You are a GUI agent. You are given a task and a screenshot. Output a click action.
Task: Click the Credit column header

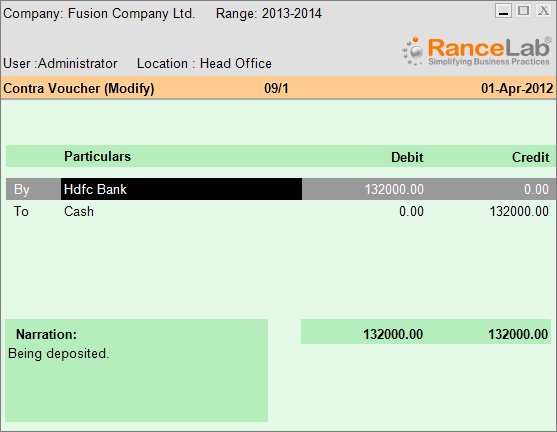coord(530,157)
